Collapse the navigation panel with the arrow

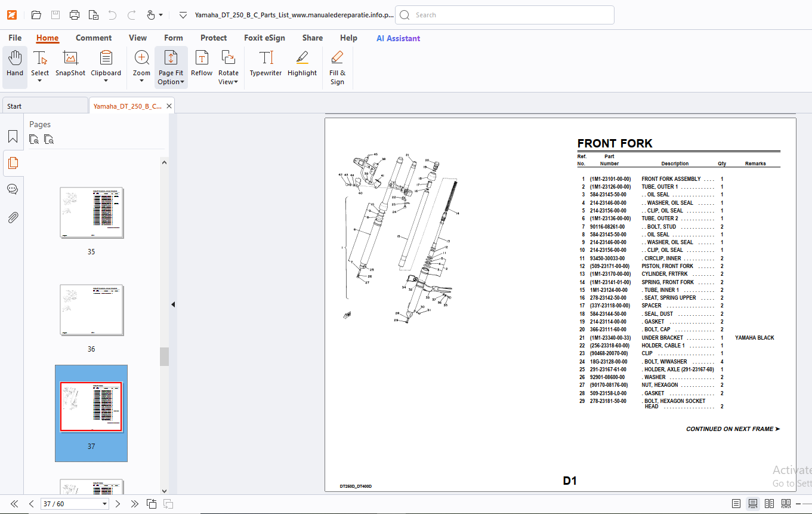pyautogui.click(x=173, y=304)
